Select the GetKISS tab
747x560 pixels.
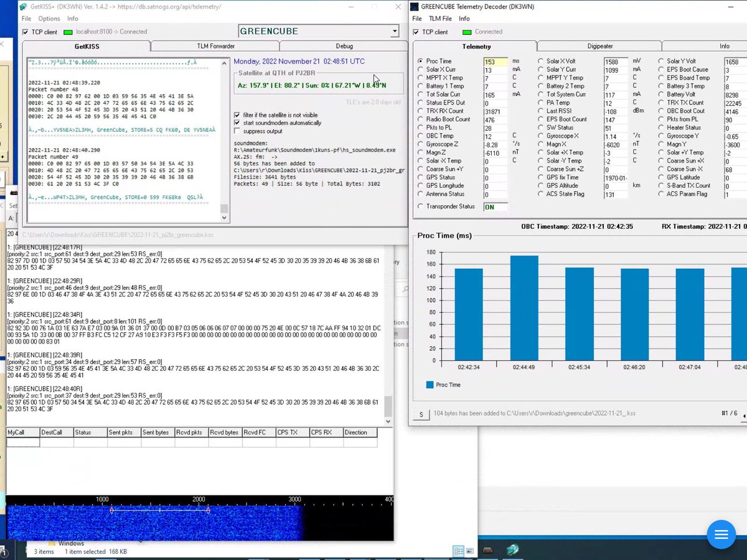point(87,46)
